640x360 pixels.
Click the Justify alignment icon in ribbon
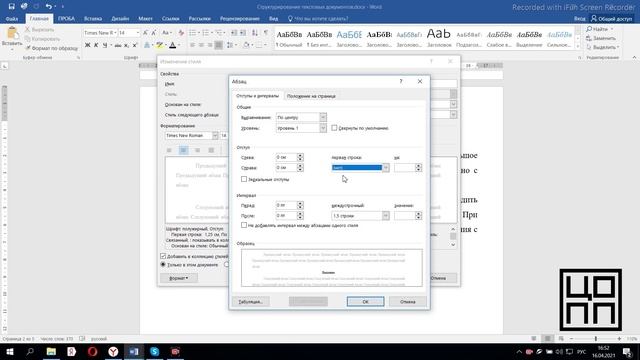pos(219,45)
